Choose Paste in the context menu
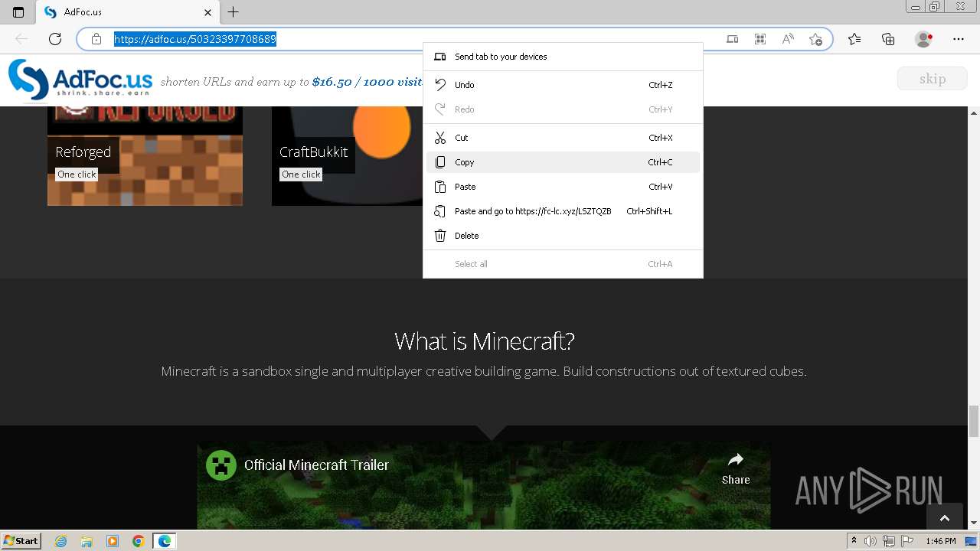Screen dimensions: 980x551 click(x=563, y=187)
